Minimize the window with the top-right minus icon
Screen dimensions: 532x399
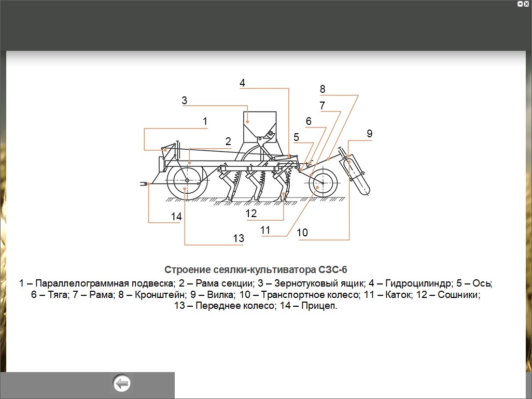point(520,4)
